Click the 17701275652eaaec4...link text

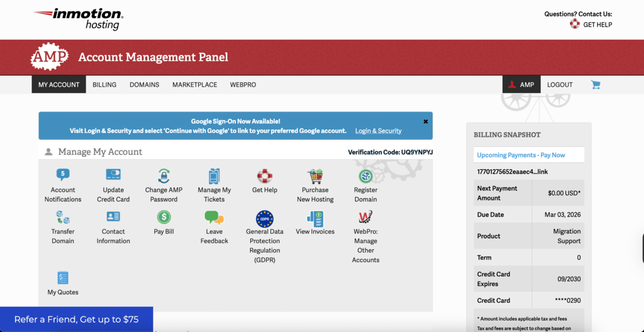tap(513, 172)
